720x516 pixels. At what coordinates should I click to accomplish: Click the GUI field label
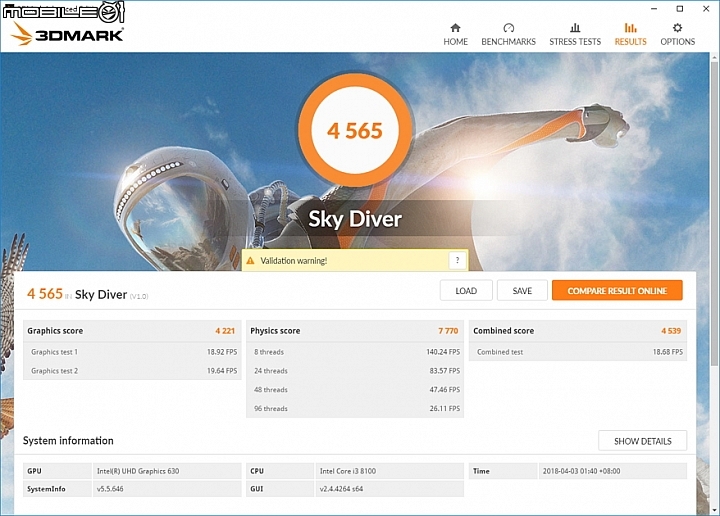(x=257, y=489)
